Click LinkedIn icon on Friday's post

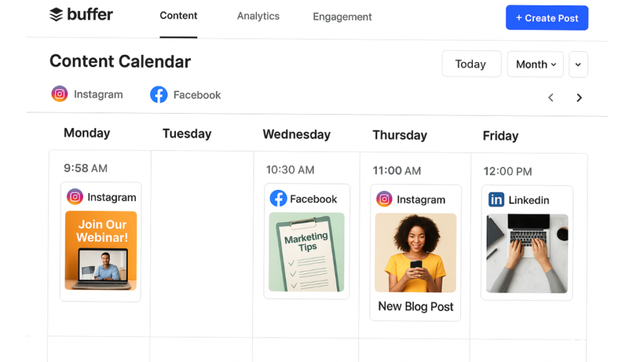[496, 199]
